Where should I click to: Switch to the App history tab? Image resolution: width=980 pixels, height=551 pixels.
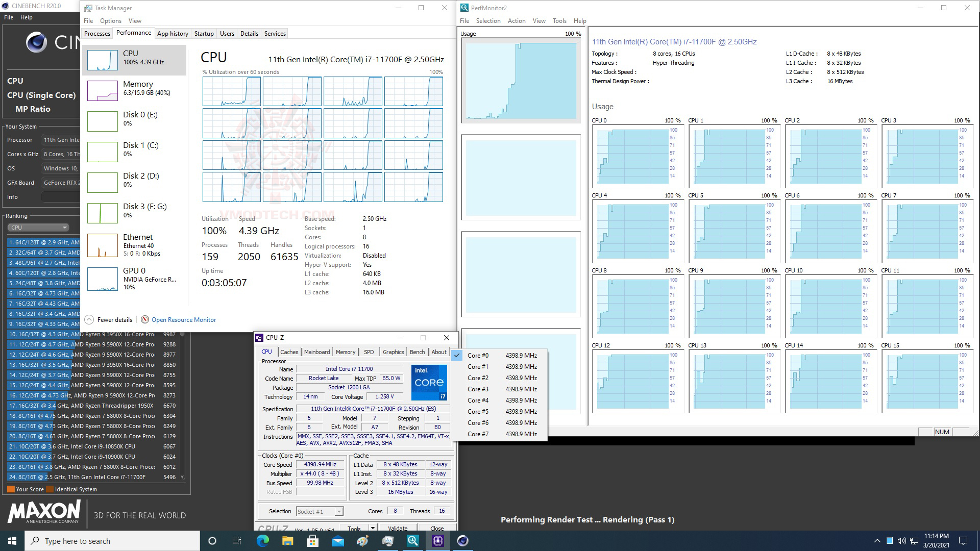173,34
